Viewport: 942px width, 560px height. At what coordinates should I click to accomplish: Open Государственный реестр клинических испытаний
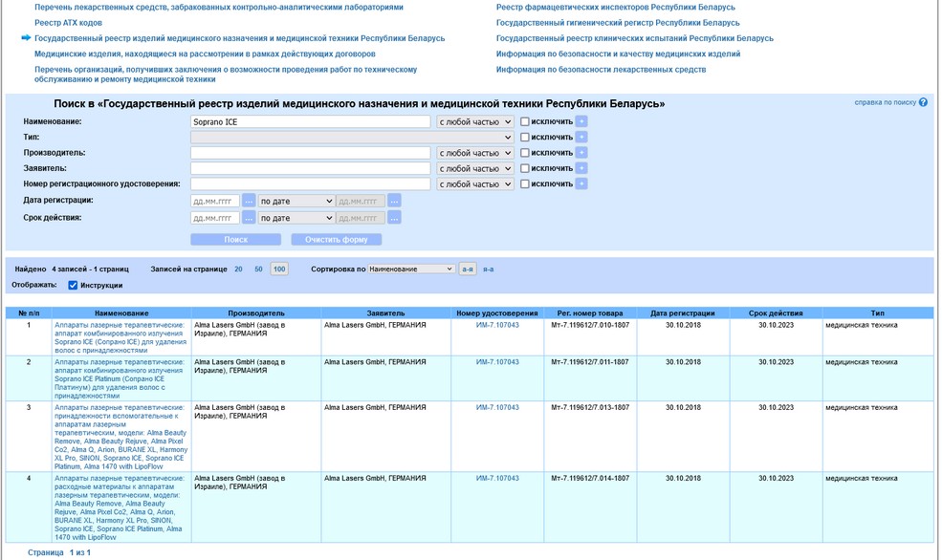point(634,38)
